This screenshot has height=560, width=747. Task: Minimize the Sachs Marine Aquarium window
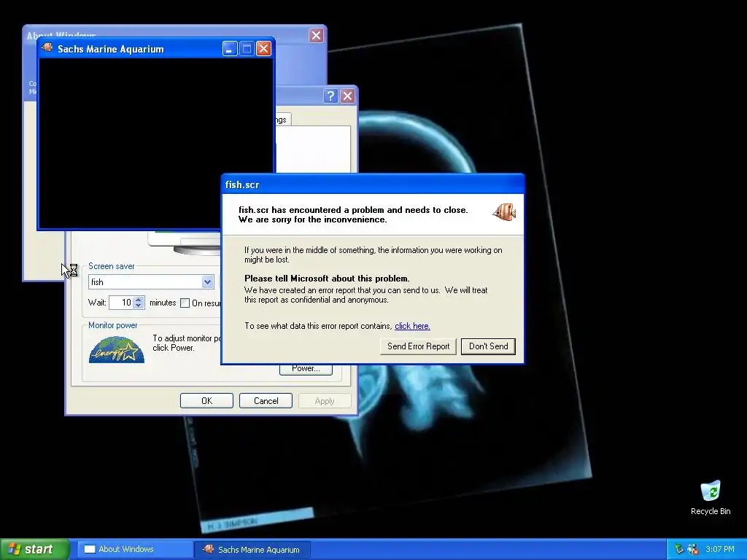click(230, 49)
